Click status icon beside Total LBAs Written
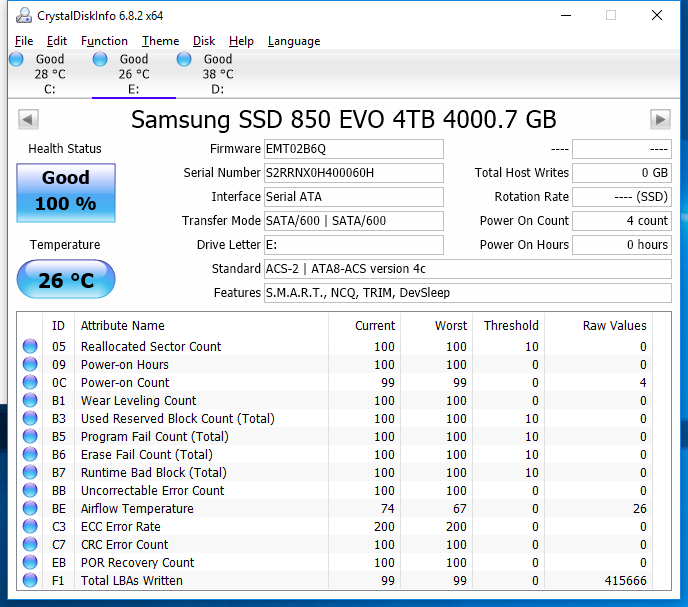The height and width of the screenshot is (607, 688). tap(30, 581)
